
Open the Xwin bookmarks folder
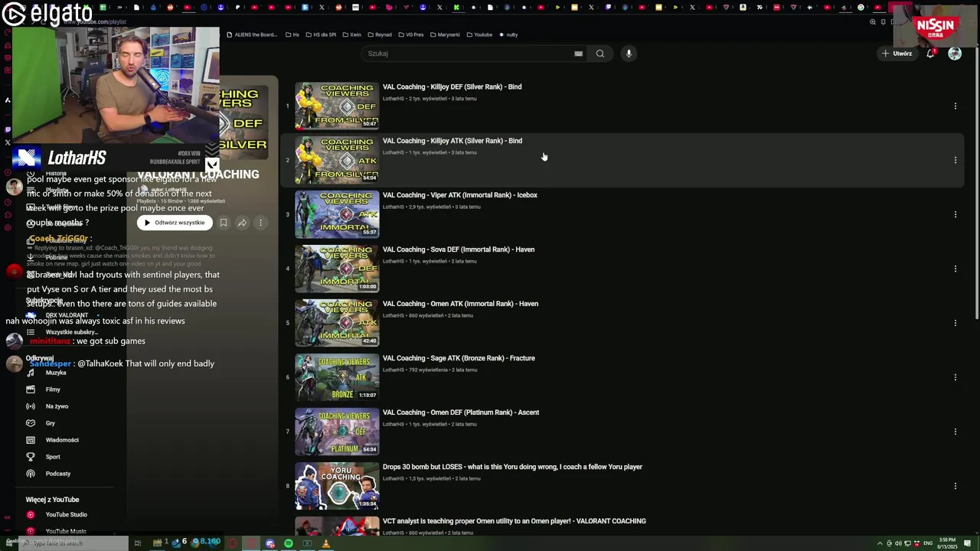tap(351, 34)
